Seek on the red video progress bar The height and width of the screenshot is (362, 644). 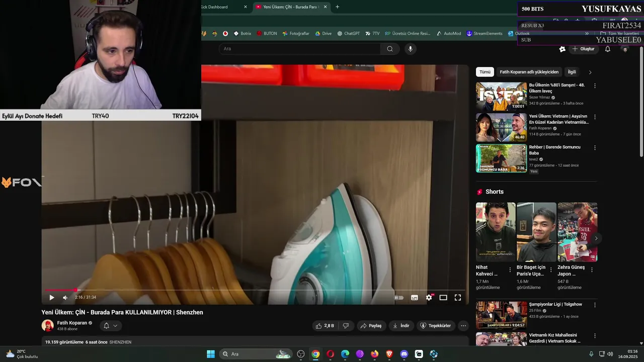pyautogui.click(x=255, y=290)
